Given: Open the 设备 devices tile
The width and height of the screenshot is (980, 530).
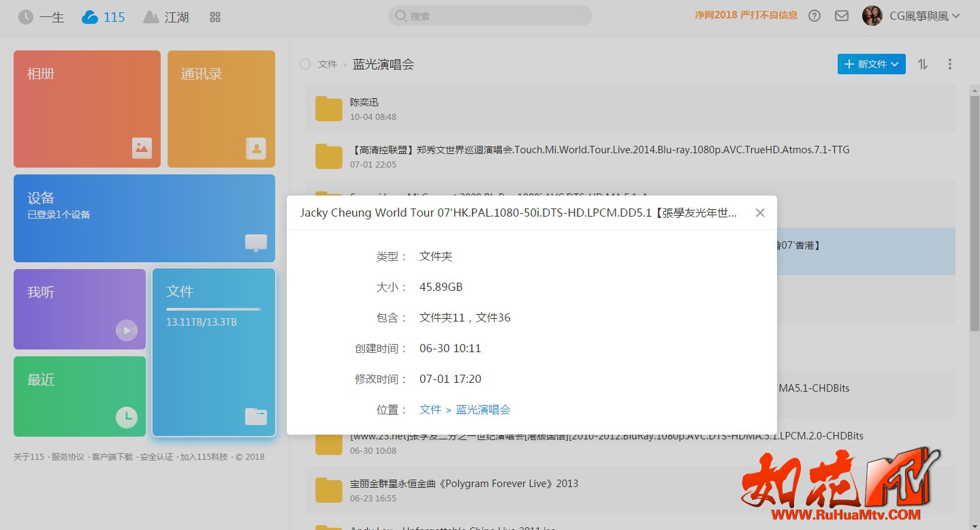Looking at the screenshot, I should tap(144, 218).
